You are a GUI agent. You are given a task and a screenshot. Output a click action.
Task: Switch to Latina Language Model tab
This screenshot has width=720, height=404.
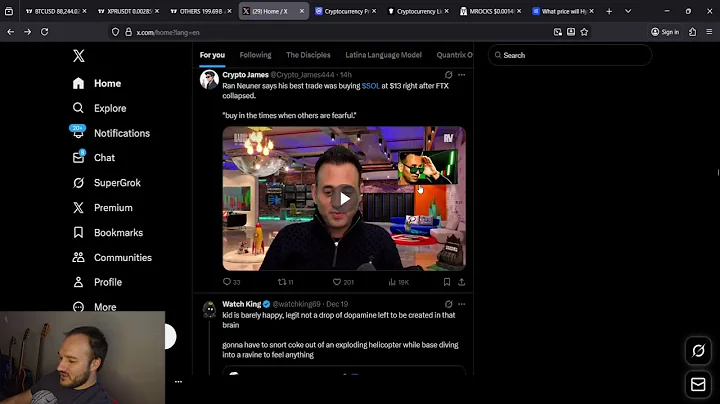pyautogui.click(x=383, y=55)
